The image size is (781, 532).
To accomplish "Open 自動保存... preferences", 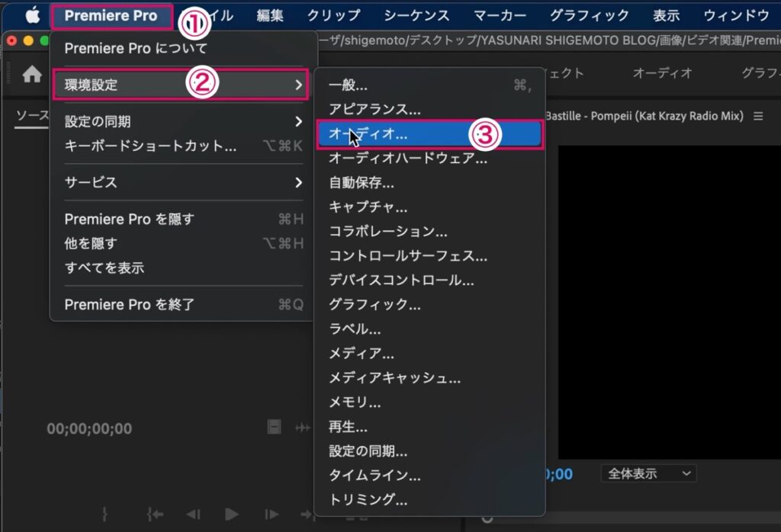I will (430, 183).
